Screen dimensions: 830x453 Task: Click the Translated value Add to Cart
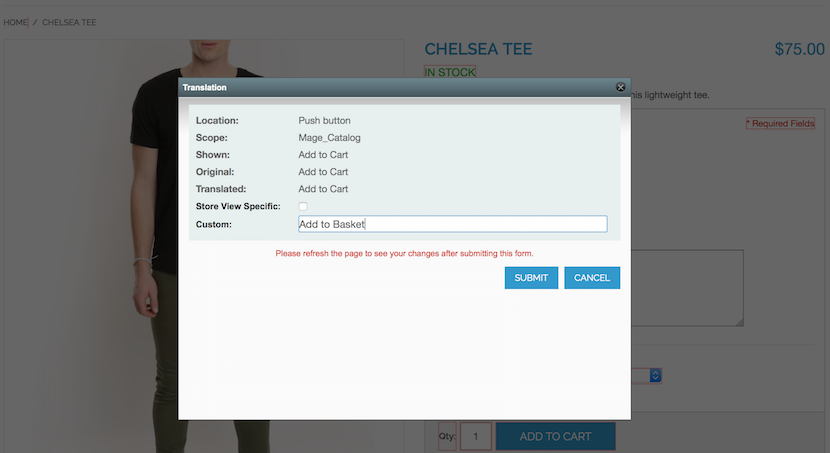(x=323, y=189)
